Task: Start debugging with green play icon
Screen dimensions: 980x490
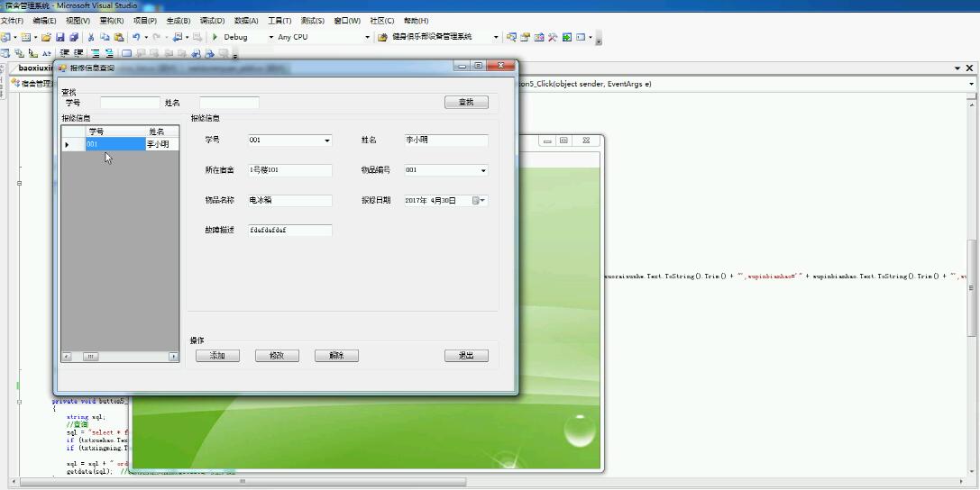Action: [x=215, y=37]
